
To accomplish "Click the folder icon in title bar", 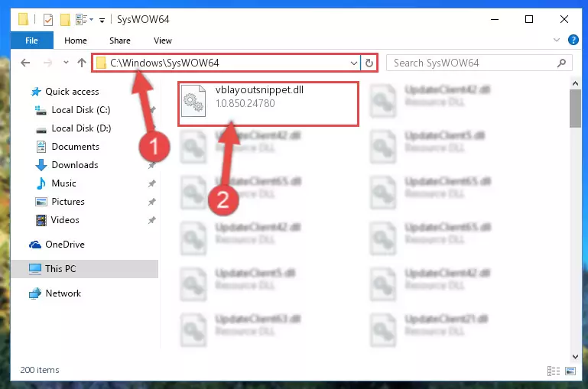I will point(23,19).
